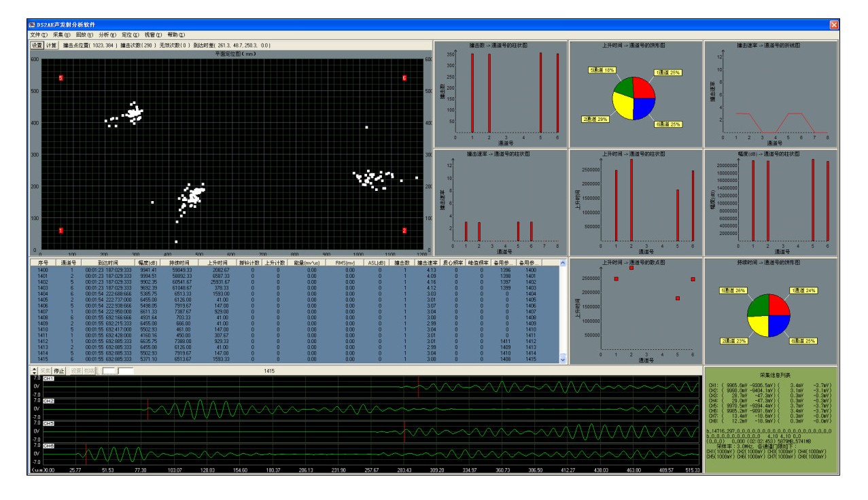This screenshot has width=868, height=500.
Task: Click the 序号 column header
Action: (44, 262)
